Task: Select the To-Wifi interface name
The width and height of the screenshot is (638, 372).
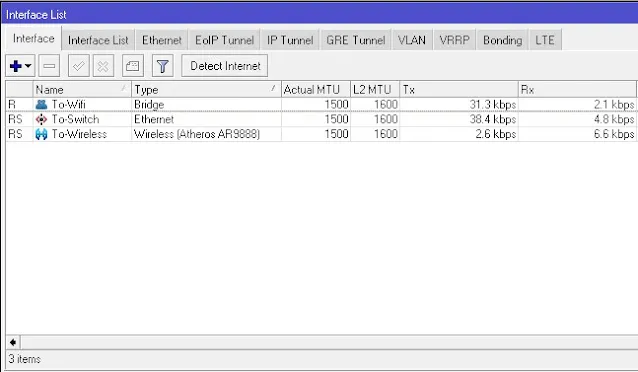Action: coord(68,105)
